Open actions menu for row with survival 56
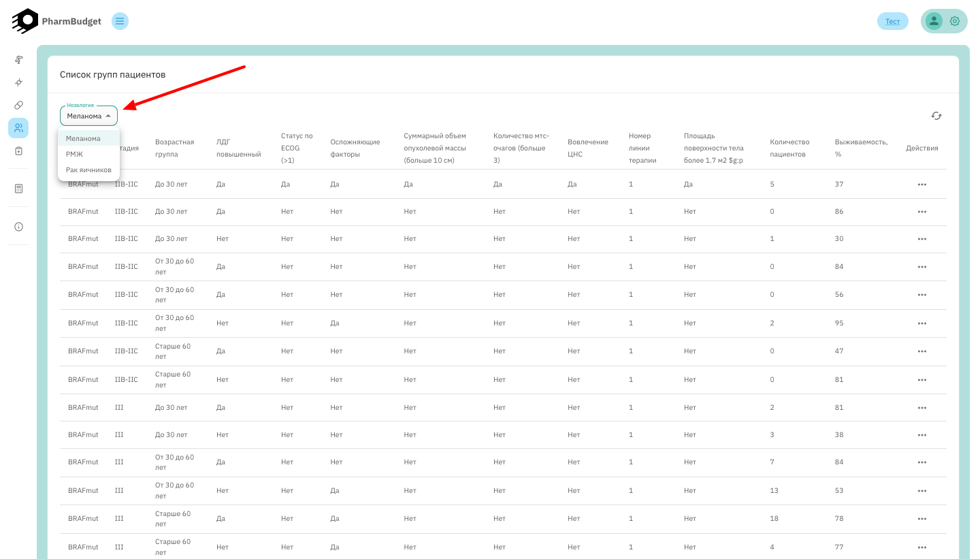Image resolution: width=980 pixels, height=559 pixels. [922, 295]
